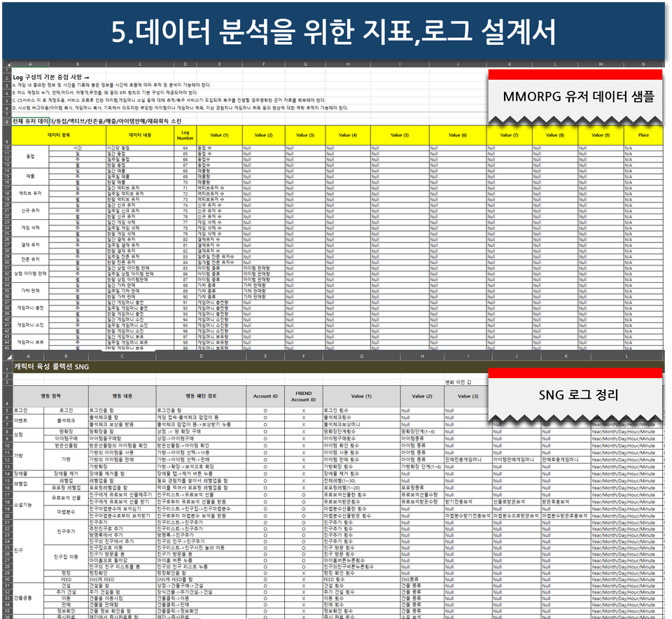
Task: Select the '상점 아이템 판매' category cell
Action: (x=30, y=274)
